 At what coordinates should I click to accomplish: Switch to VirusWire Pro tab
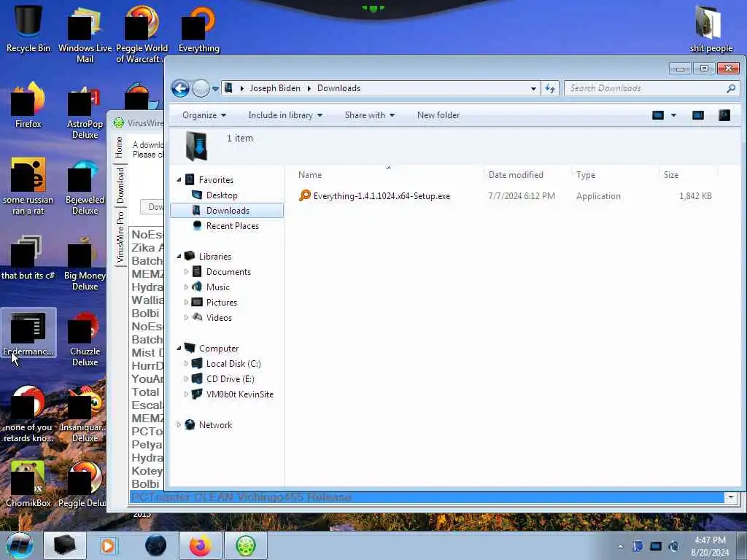click(120, 237)
